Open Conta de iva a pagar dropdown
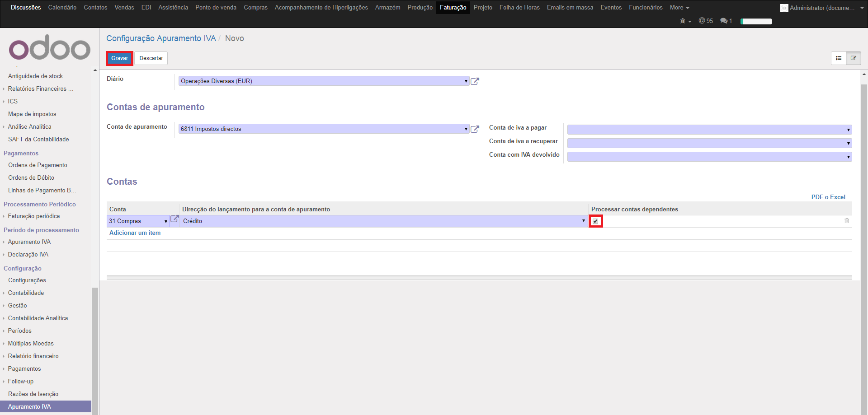 tap(709, 130)
